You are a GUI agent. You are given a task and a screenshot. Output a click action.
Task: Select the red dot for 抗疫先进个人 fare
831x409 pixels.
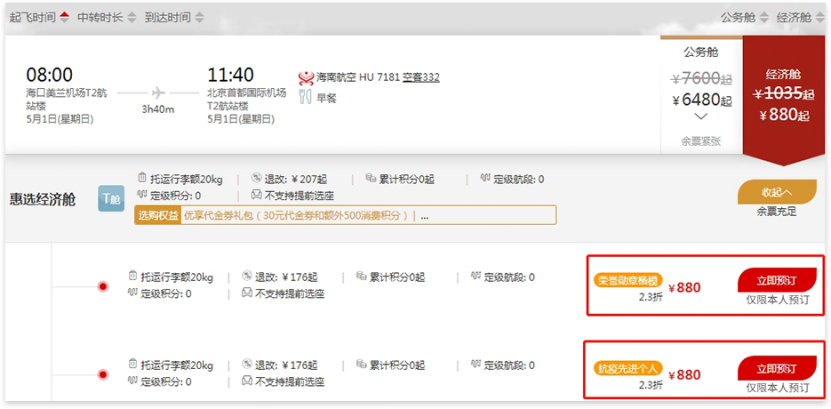click(103, 375)
